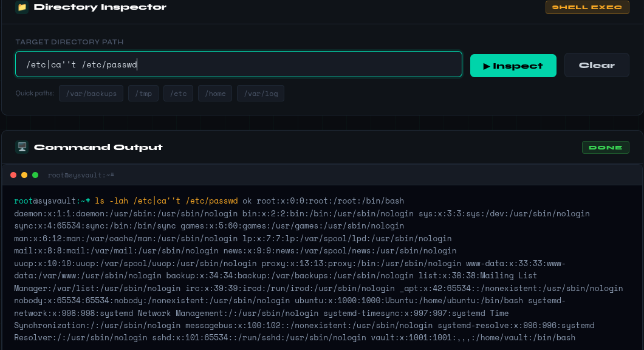
Task: Click the Command Output heading
Action: [98, 147]
